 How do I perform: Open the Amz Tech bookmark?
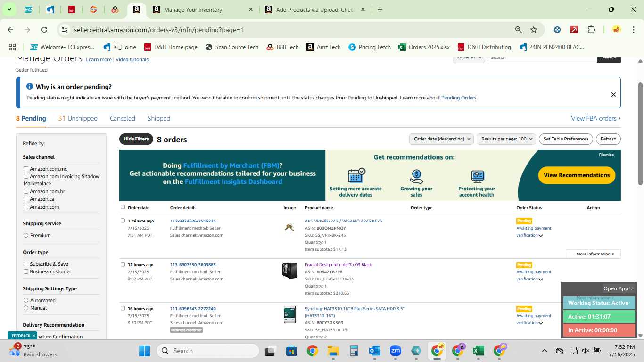pos(323,47)
